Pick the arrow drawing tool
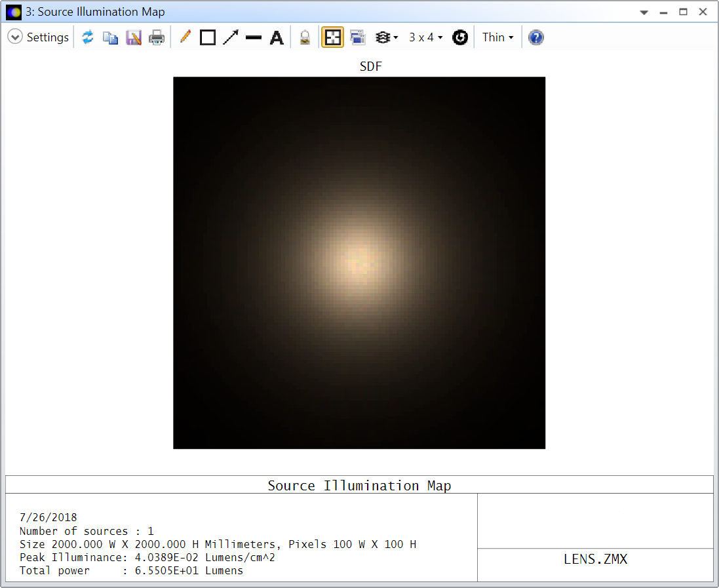 [231, 37]
